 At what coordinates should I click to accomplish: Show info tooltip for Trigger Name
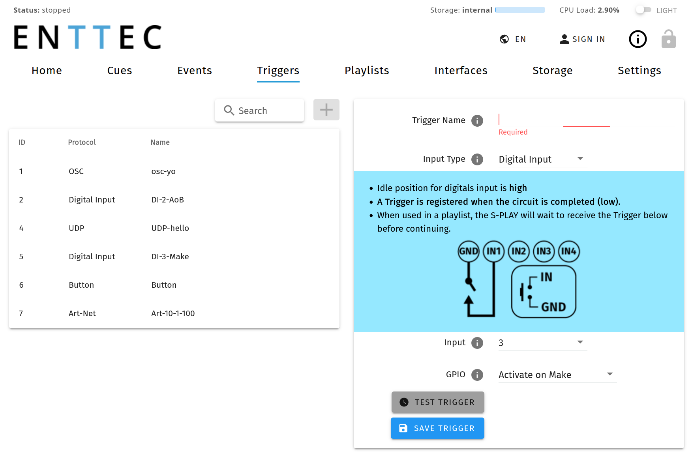477,120
